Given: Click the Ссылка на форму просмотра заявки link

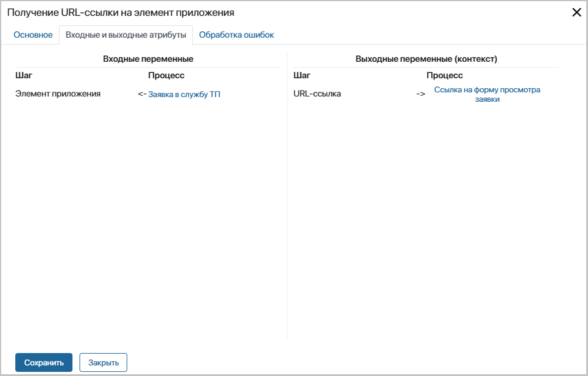Looking at the screenshot, I should 487,94.
